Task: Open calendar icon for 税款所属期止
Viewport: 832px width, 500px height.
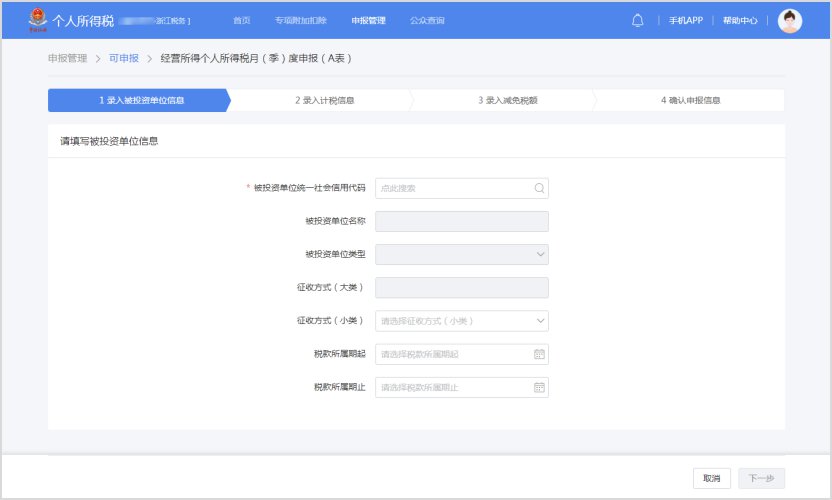Action: click(x=539, y=387)
